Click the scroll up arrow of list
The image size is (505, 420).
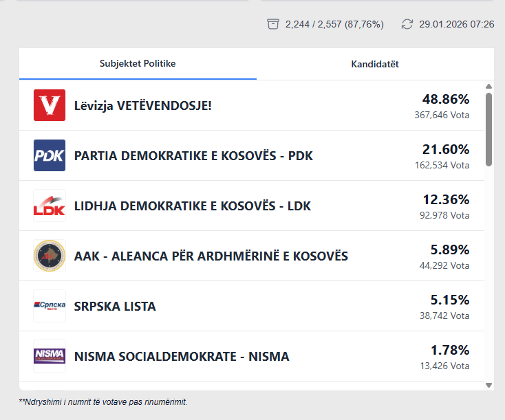[x=488, y=87]
